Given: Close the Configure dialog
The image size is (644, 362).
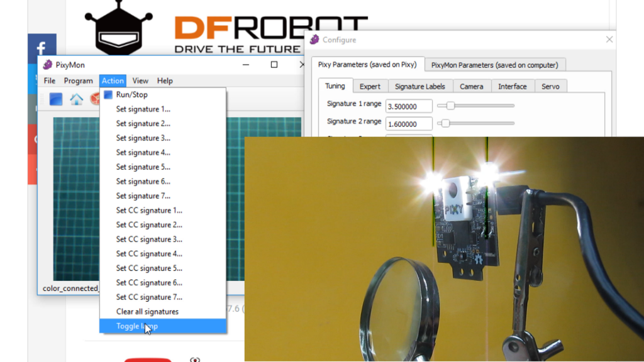Looking at the screenshot, I should point(609,40).
